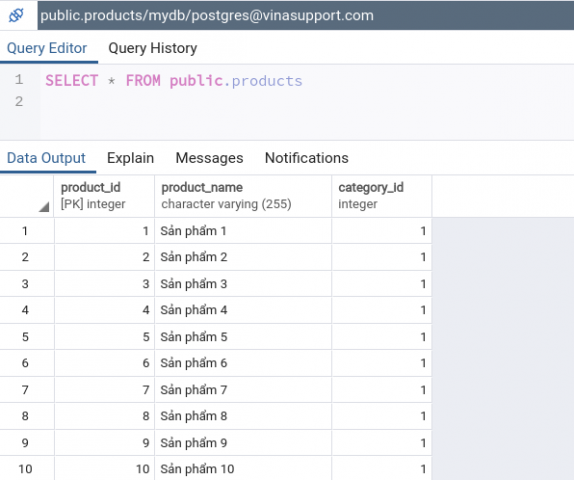
Task: Select row number 1 header
Action: 25,231
